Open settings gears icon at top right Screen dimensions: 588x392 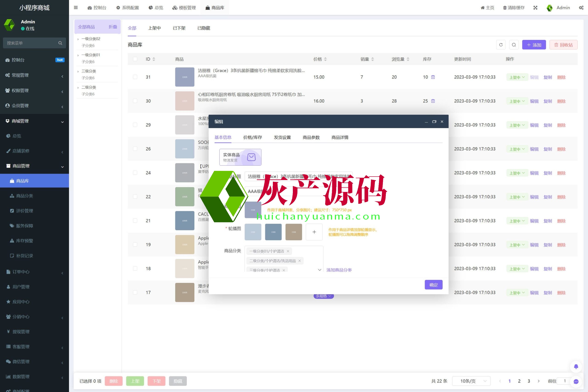point(581,8)
